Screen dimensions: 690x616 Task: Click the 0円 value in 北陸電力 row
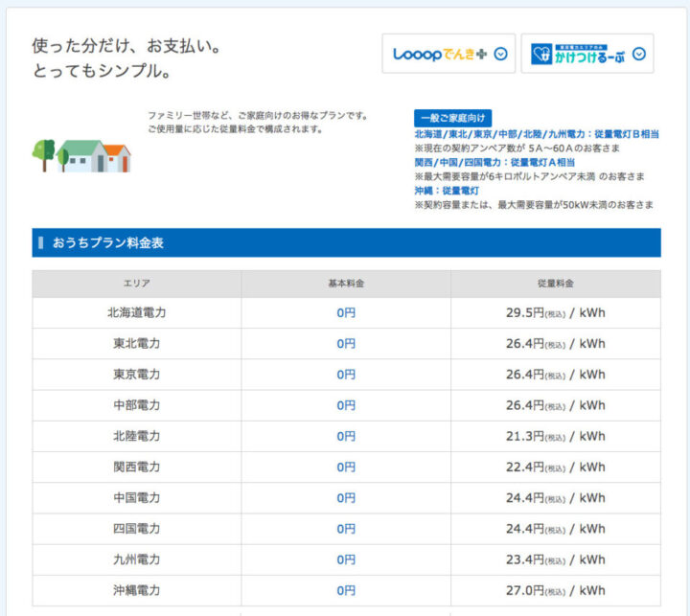[346, 436]
